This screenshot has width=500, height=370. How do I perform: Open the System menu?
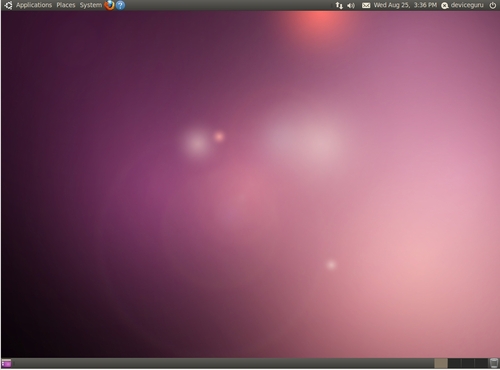[x=91, y=5]
